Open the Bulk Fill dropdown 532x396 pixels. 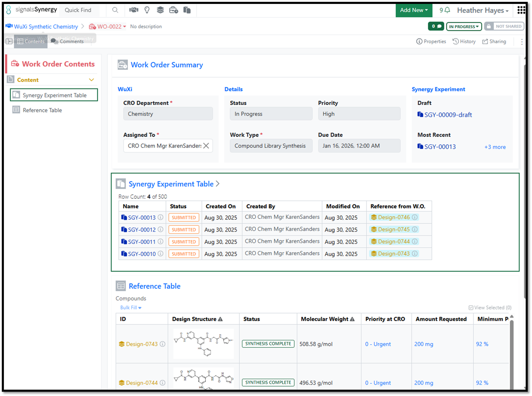131,308
